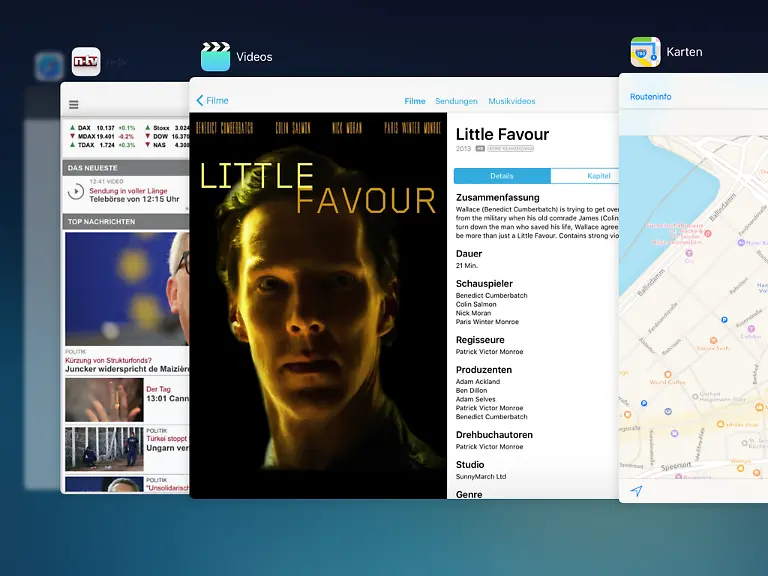Tap the DOW ticker entry

tap(167, 137)
